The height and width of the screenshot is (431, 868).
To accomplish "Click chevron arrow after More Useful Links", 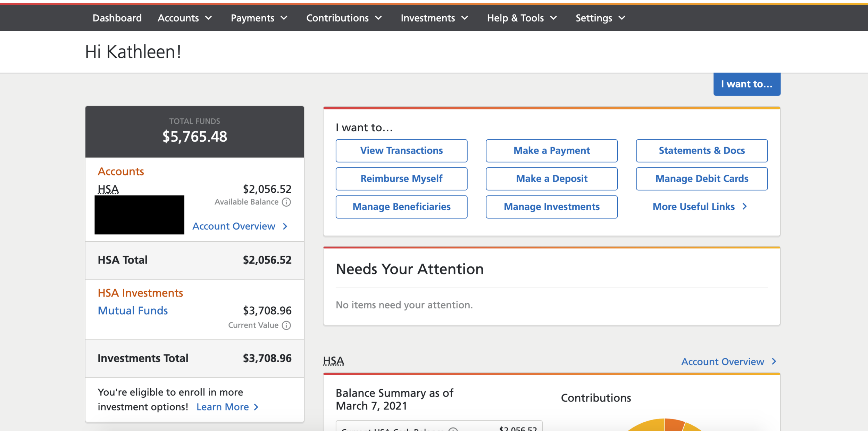I will point(744,207).
